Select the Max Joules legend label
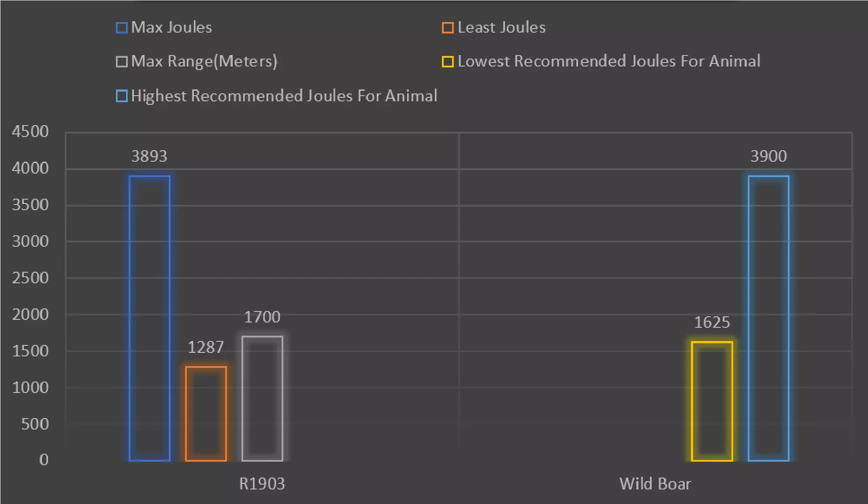Screen dimensions: 868x504 [171, 27]
